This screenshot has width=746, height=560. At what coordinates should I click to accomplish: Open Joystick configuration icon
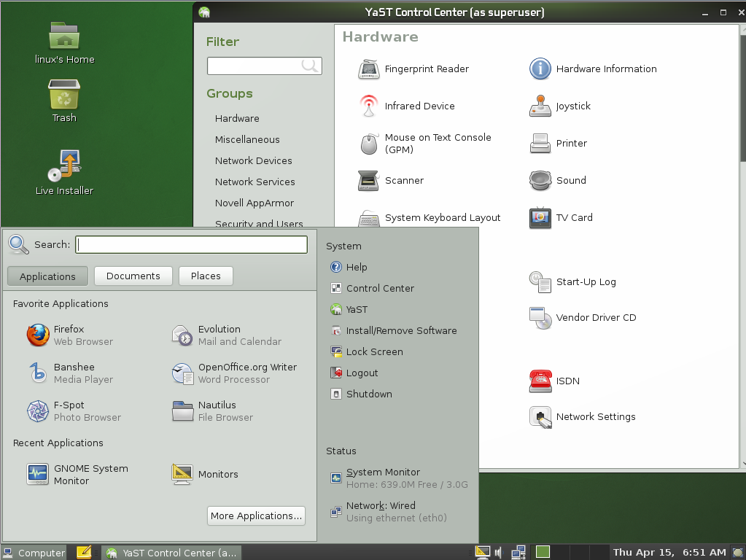click(x=540, y=106)
